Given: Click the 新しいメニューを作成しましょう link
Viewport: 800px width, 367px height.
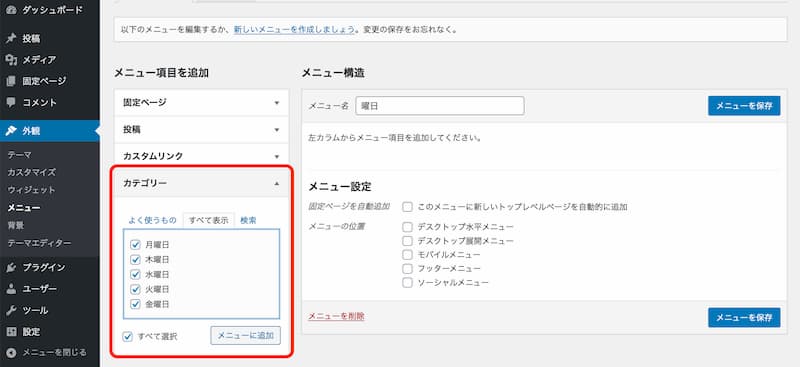Looking at the screenshot, I should coord(294,30).
